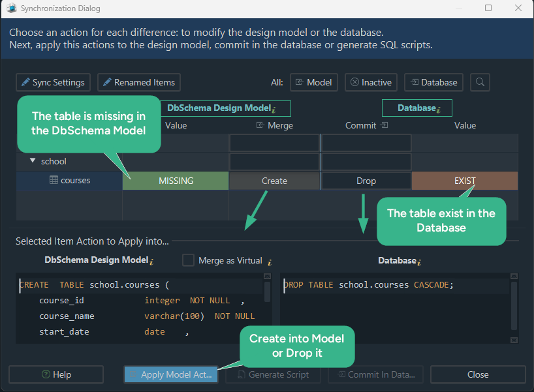Screen dimensions: 534x392
Task: Click the school row Commit cell
Action: 366,162
